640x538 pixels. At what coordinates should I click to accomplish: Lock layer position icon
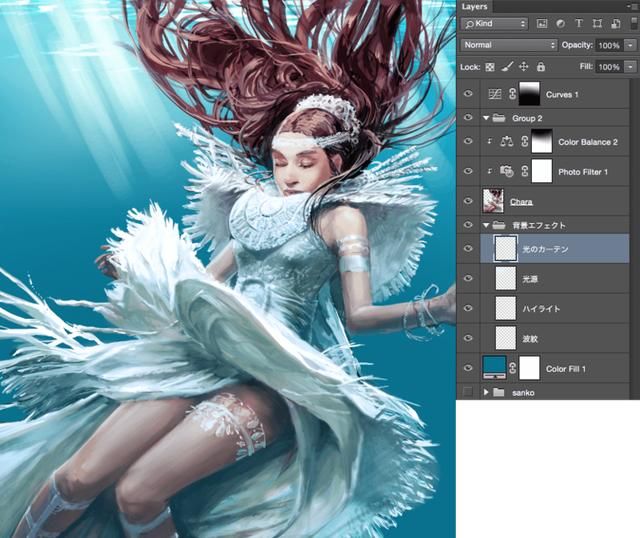(x=524, y=67)
